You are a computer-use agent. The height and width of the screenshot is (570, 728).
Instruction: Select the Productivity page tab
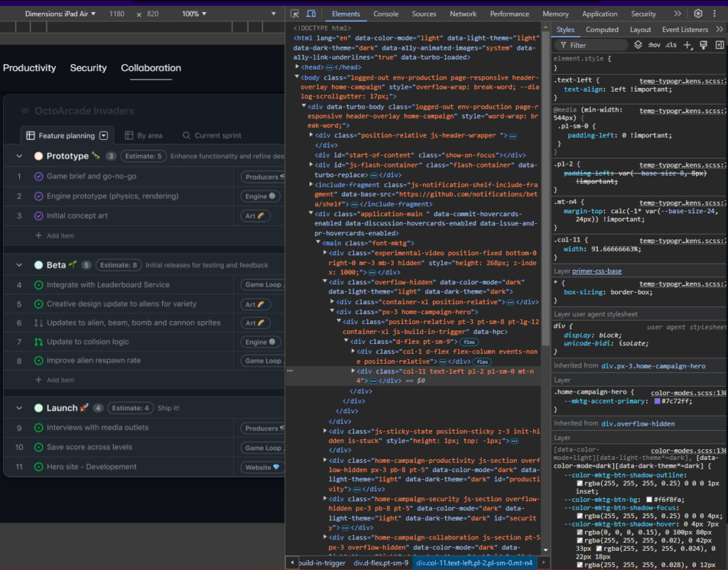[x=29, y=68]
